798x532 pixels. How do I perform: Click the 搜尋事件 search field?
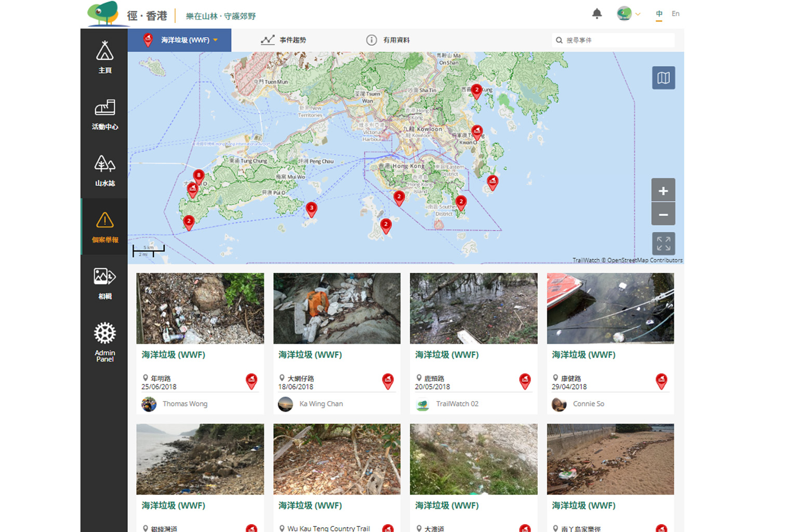point(616,40)
